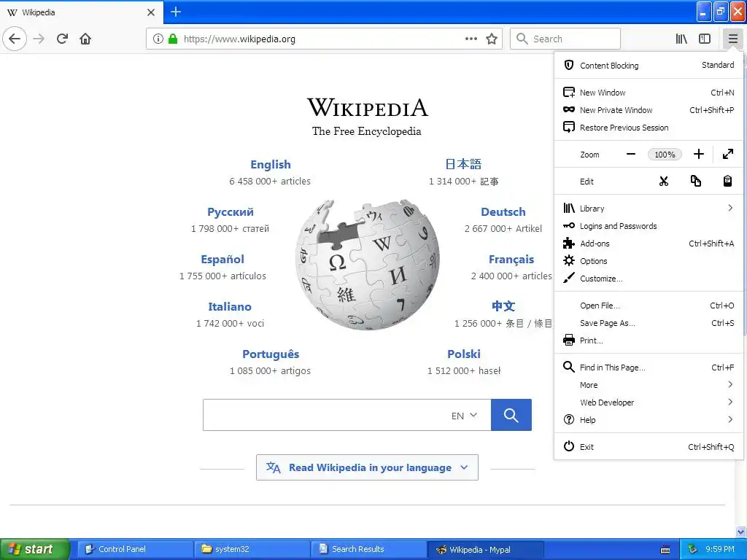Screen dimensions: 747x560
Task: Open a new tab with plus button
Action: pos(176,12)
